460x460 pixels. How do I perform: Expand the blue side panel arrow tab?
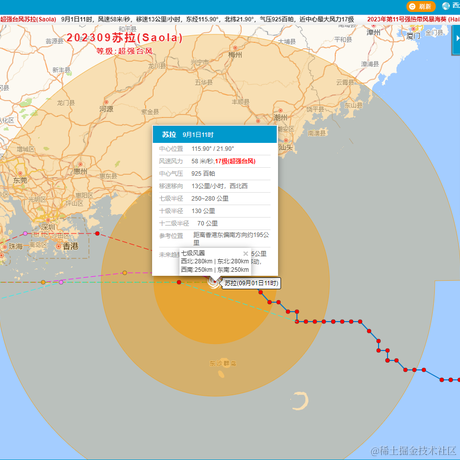coord(456,39)
